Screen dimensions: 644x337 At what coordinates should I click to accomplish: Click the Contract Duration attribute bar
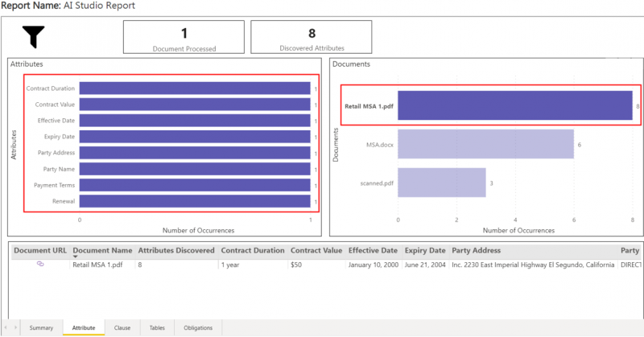click(x=194, y=88)
